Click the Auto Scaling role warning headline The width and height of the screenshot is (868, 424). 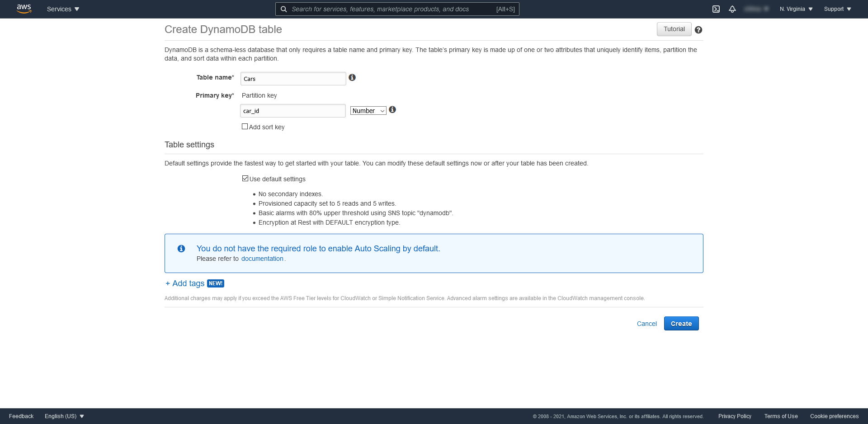(x=318, y=249)
